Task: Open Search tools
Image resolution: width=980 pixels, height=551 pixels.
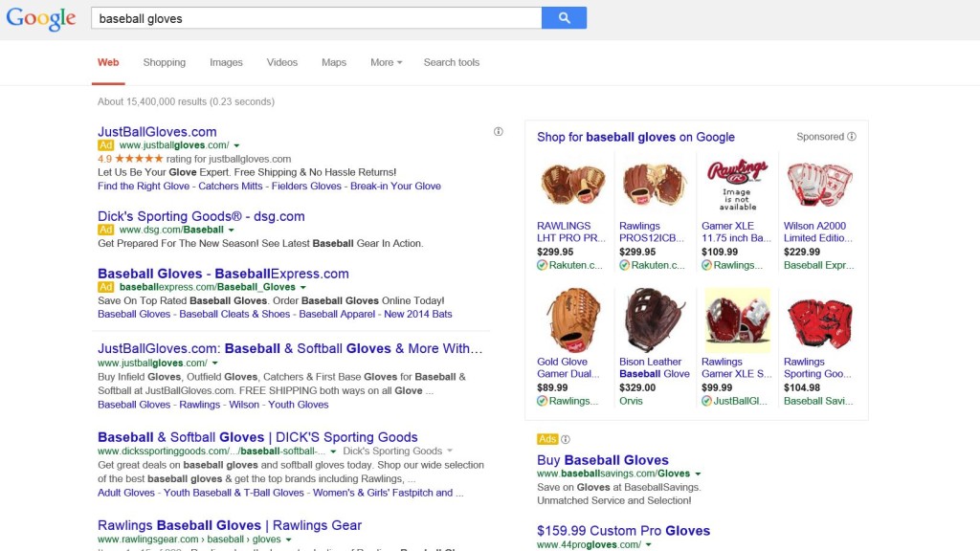Action: pos(452,62)
